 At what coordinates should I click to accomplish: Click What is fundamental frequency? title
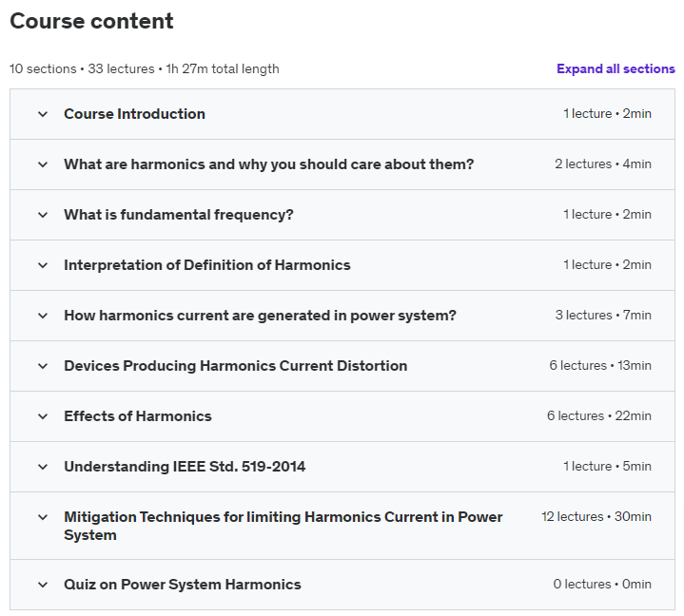pyautogui.click(x=179, y=215)
